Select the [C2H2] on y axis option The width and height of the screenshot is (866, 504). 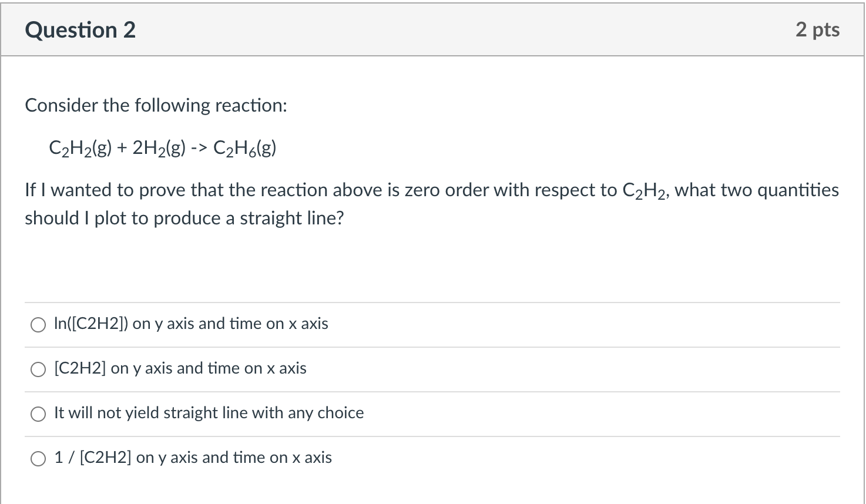38,369
